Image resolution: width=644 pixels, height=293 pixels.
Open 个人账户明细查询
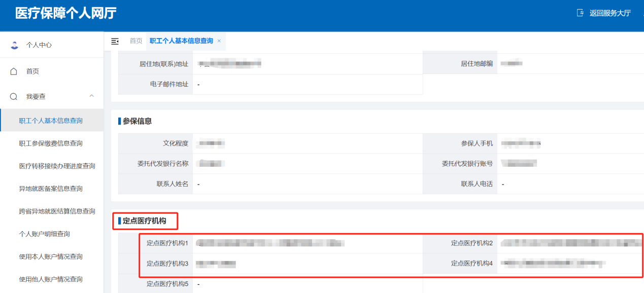coord(44,234)
